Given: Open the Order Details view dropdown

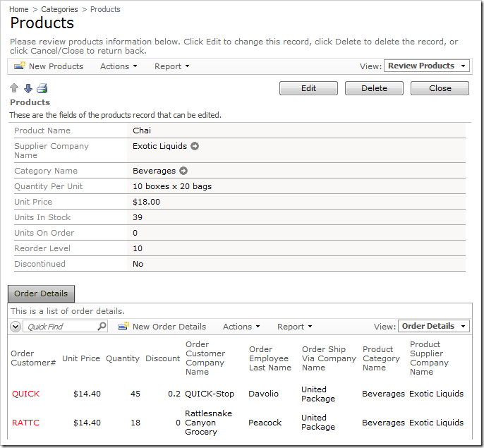Looking at the screenshot, I should tap(434, 326).
